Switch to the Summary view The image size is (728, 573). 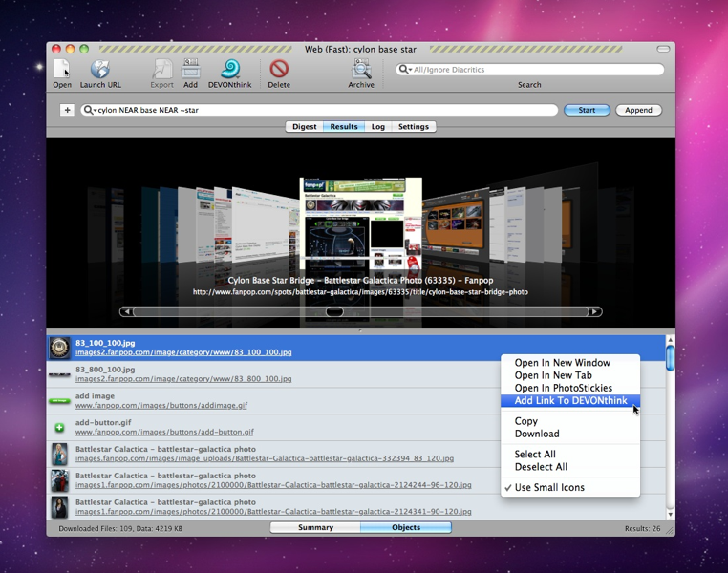click(x=315, y=527)
